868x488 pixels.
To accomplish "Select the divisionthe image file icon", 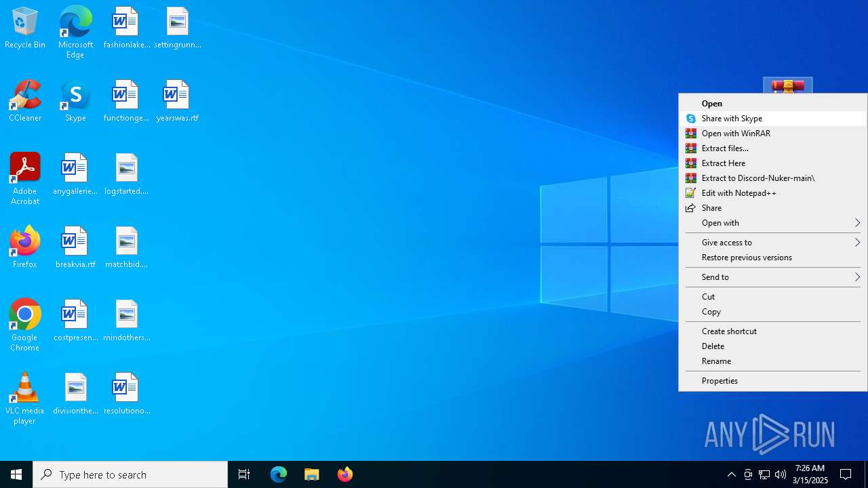I will 75,394.
